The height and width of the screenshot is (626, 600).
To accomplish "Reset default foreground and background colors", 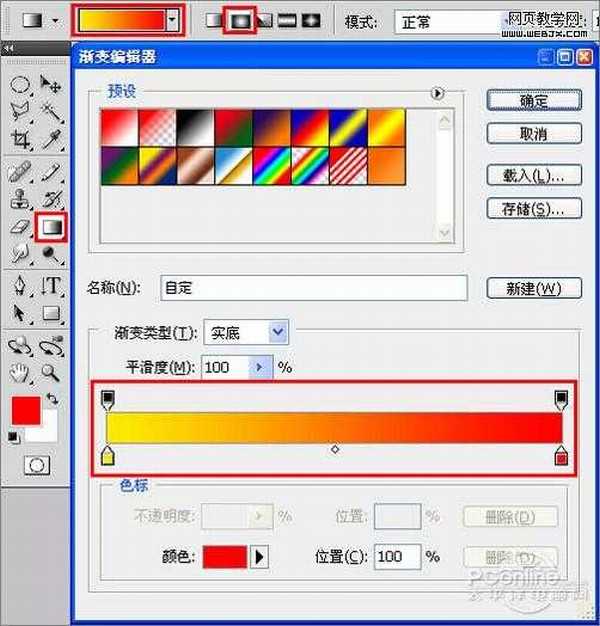I will (x=13, y=437).
